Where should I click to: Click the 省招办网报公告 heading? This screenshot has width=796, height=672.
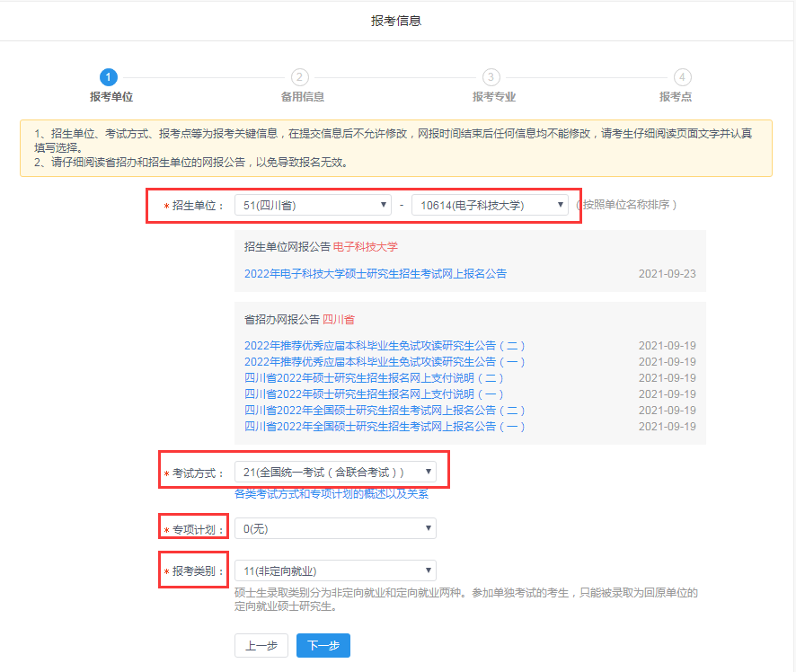click(x=282, y=320)
